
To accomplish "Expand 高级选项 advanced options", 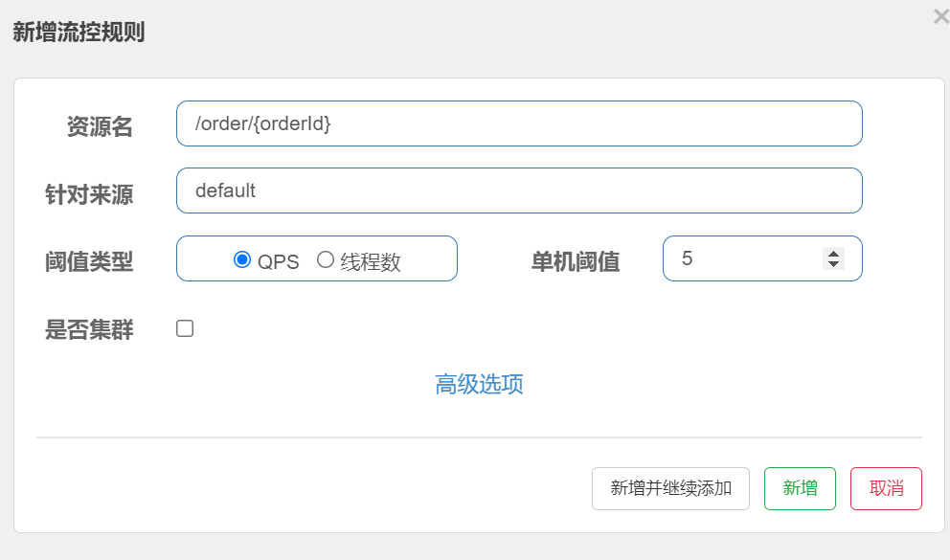I will (x=479, y=385).
